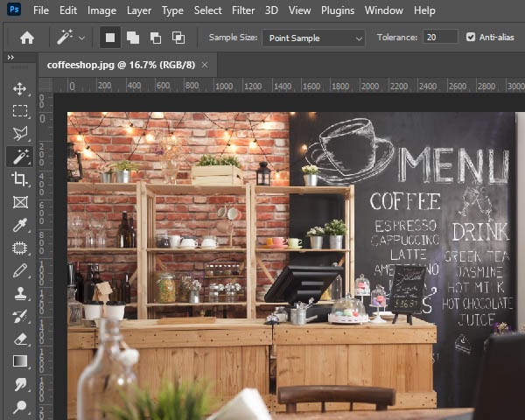Switch to the coffeeshop.jpg document tab
This screenshot has height=420, width=525.
point(120,65)
